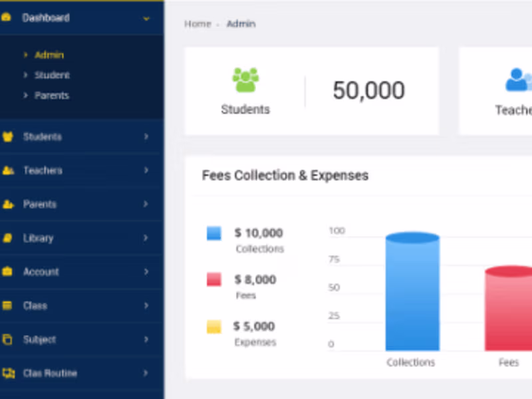Click the Dashboard icon in sidebar

pyautogui.click(x=6, y=17)
